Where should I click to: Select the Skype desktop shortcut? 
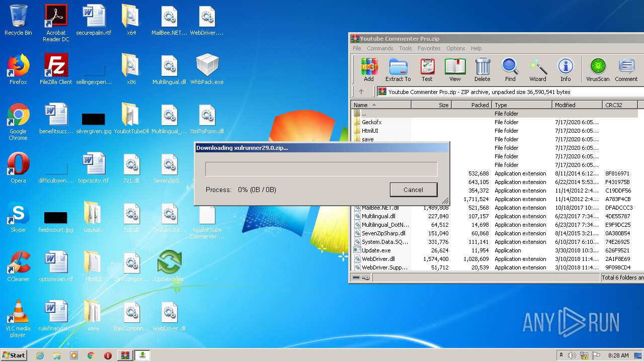tap(18, 217)
